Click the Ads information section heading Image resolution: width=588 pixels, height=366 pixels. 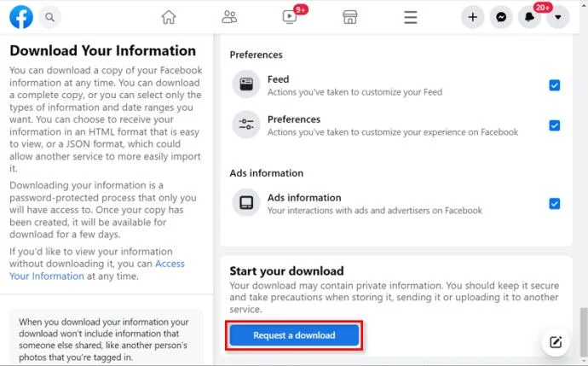266,173
